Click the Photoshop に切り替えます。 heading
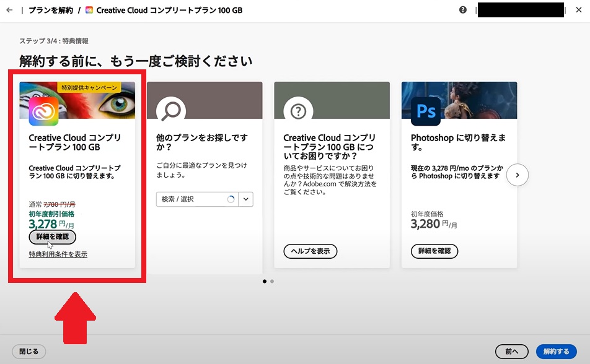 [459, 142]
